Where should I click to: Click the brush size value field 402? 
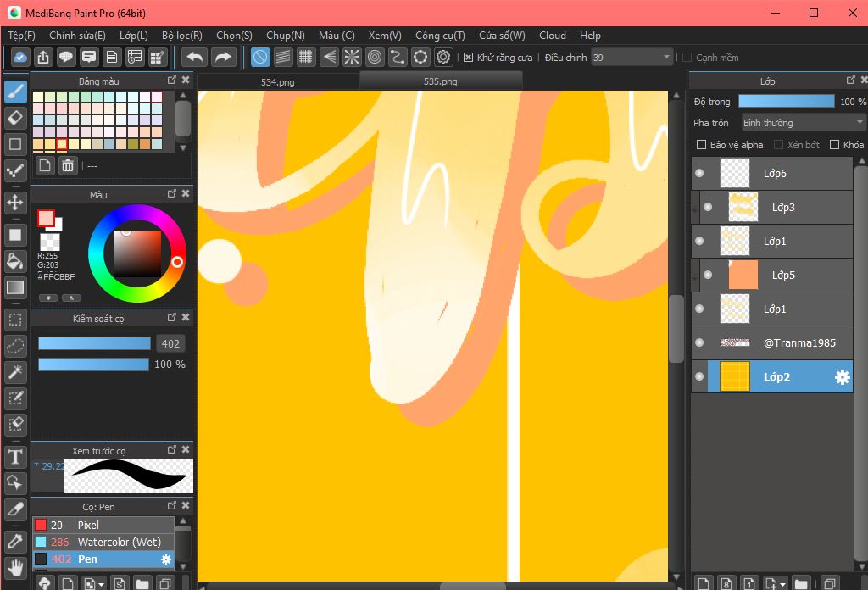[170, 343]
